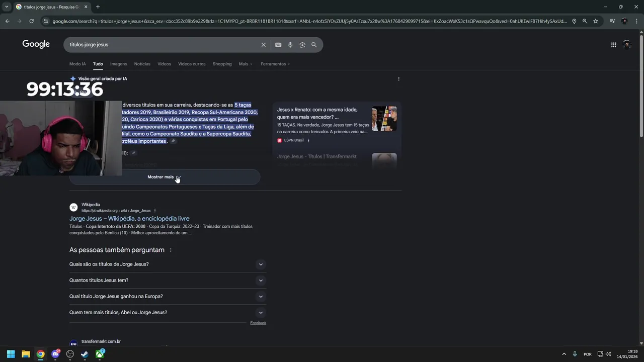
Task: Open ESPN Brasil source options menu
Action: 308,140
